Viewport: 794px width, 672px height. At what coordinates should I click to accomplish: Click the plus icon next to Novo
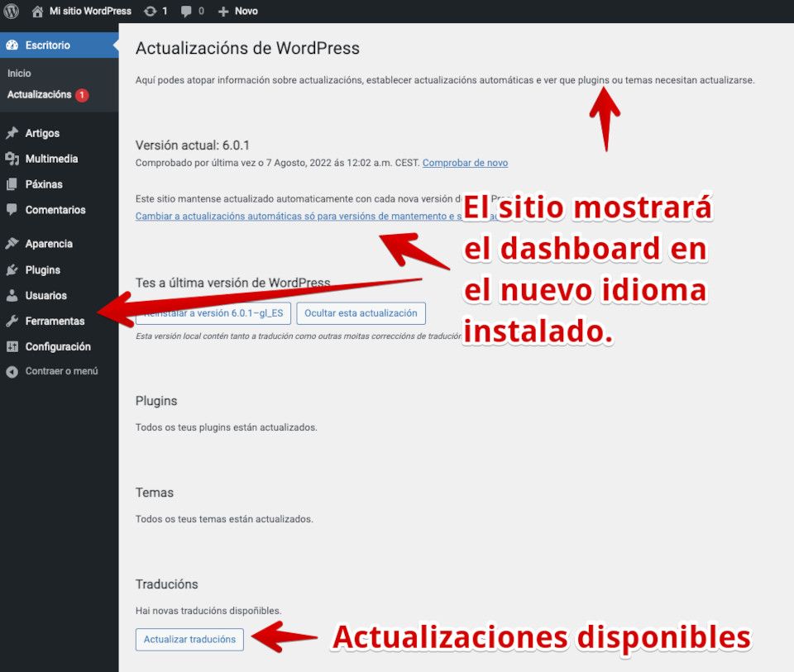coord(223,11)
